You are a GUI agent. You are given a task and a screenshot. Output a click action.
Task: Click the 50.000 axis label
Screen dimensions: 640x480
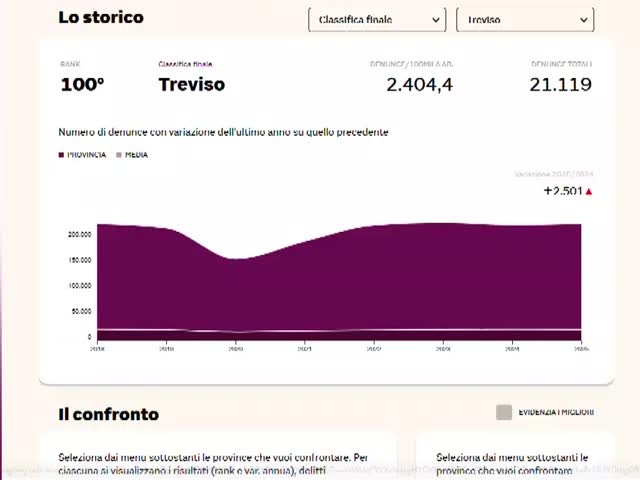[82, 311]
